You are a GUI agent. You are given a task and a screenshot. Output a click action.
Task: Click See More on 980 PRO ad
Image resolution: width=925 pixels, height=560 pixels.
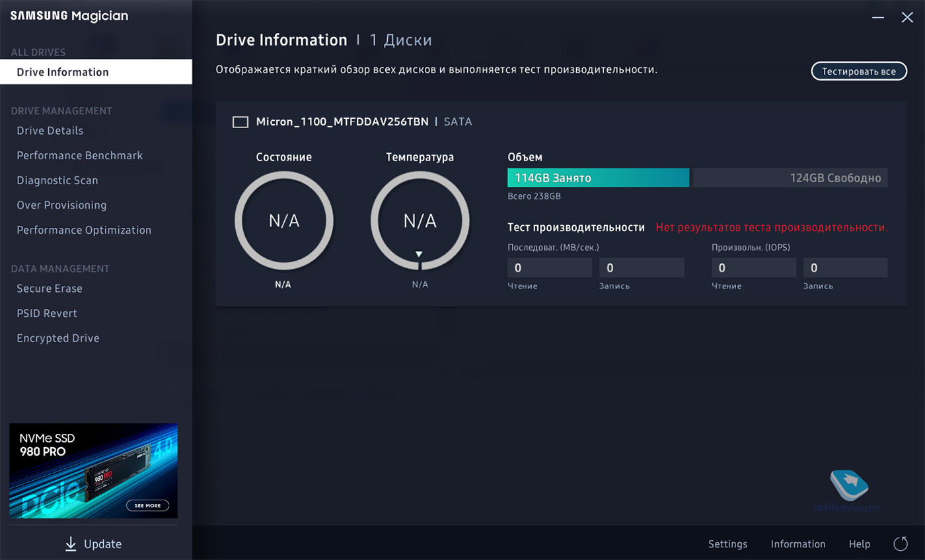147,506
